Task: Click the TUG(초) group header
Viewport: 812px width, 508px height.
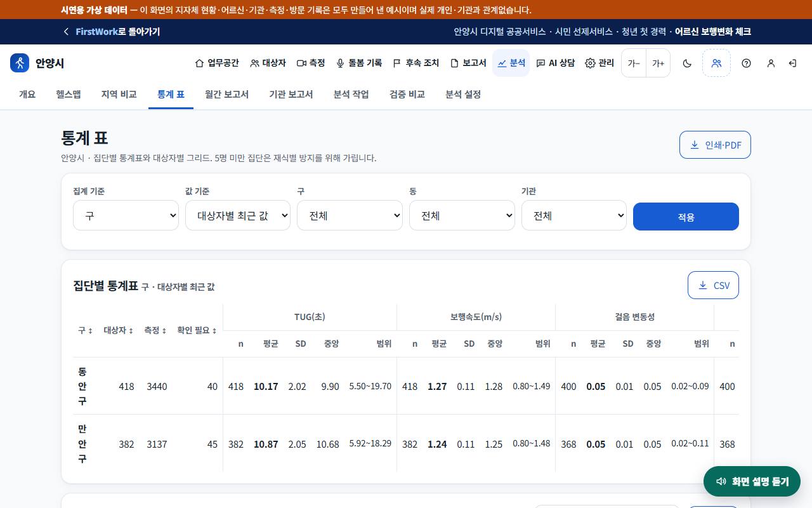Action: click(x=310, y=317)
